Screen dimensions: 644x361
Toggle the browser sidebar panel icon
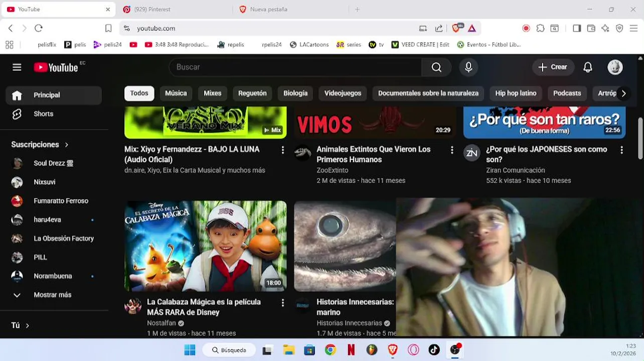point(577,28)
